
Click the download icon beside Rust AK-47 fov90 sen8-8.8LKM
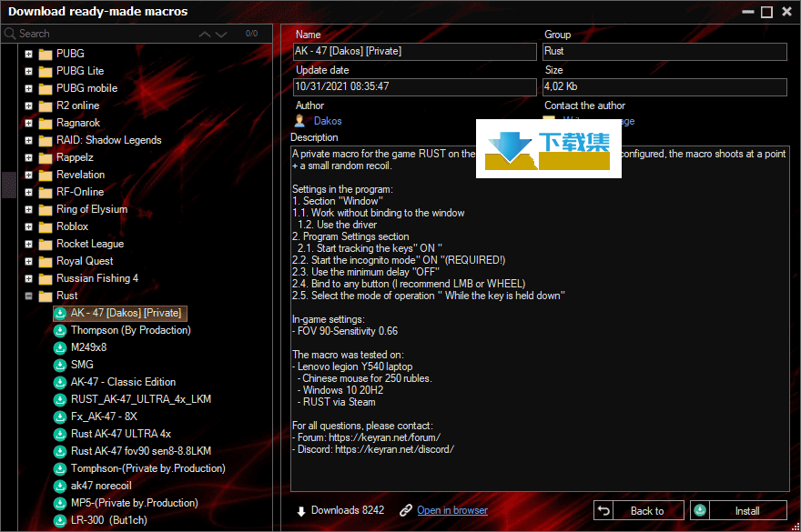point(60,451)
